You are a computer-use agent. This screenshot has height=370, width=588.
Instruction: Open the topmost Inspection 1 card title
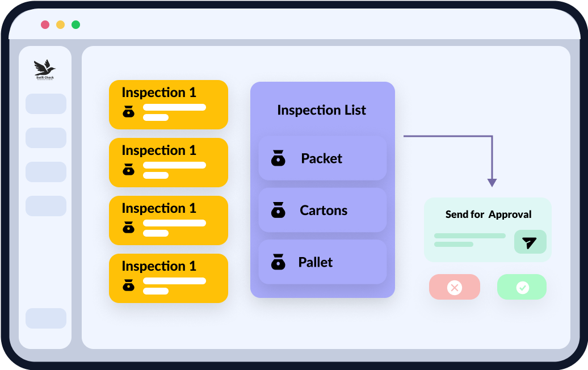click(159, 93)
